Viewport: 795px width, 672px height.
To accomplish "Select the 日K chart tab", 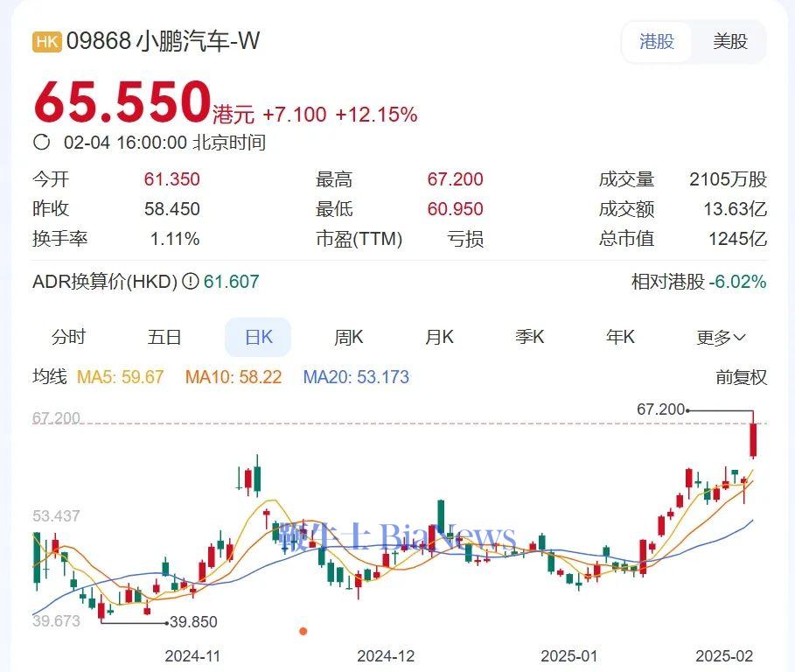I will (258, 337).
